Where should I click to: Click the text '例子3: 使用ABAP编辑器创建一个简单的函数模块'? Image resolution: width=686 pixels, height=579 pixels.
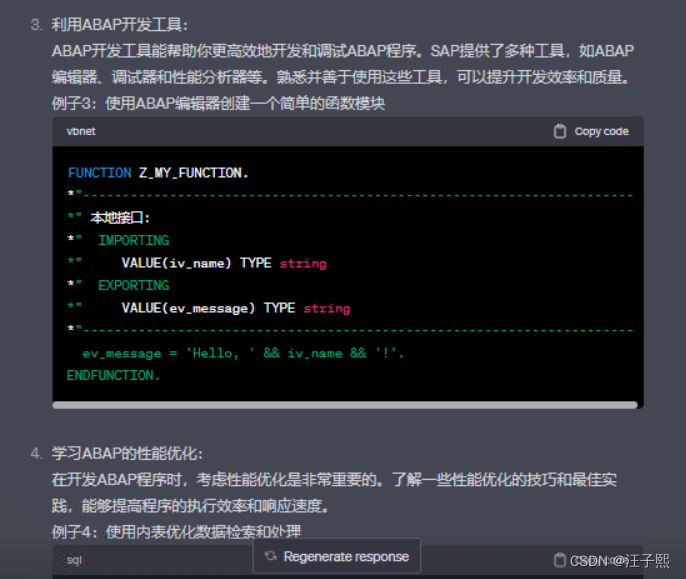point(218,103)
